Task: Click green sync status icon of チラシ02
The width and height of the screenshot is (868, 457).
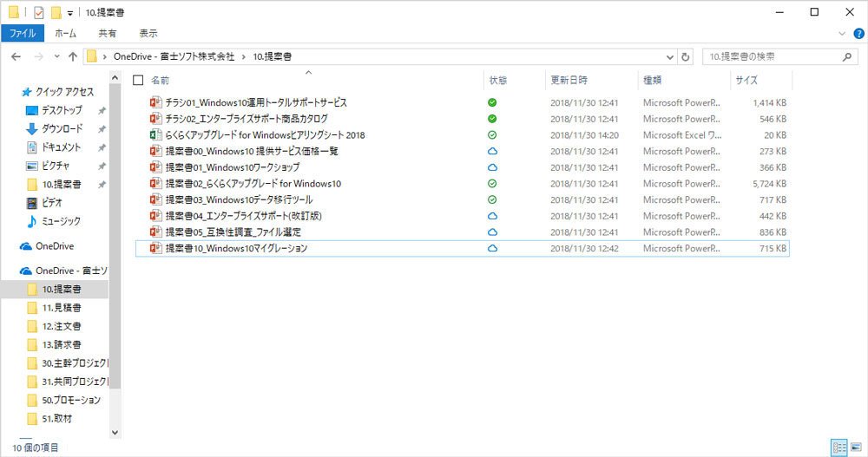Action: click(x=492, y=119)
